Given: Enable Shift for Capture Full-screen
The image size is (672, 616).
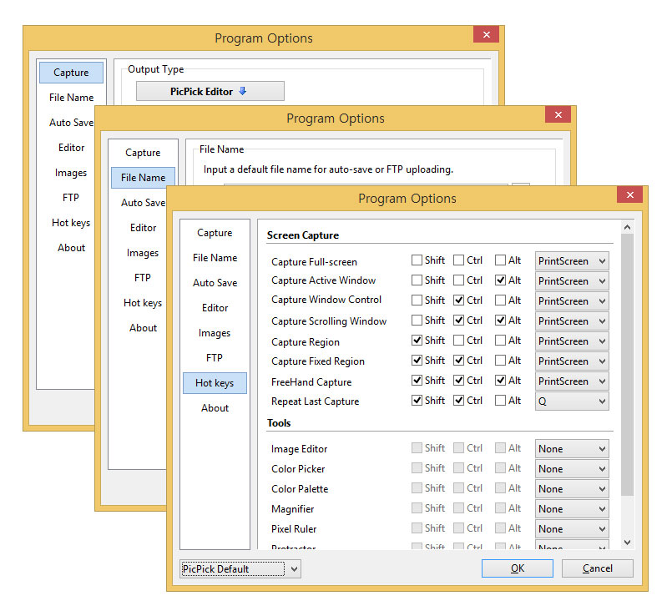Looking at the screenshot, I should 417,260.
